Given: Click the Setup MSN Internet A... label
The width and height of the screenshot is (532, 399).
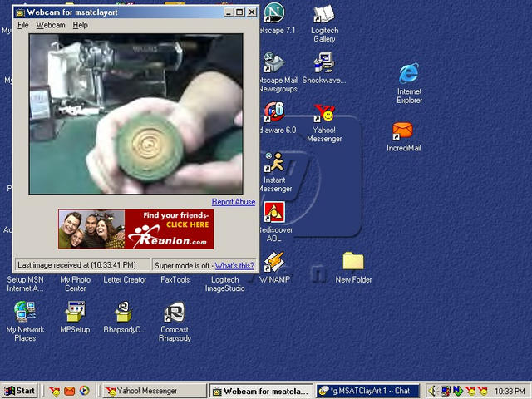Looking at the screenshot, I should tap(25, 284).
